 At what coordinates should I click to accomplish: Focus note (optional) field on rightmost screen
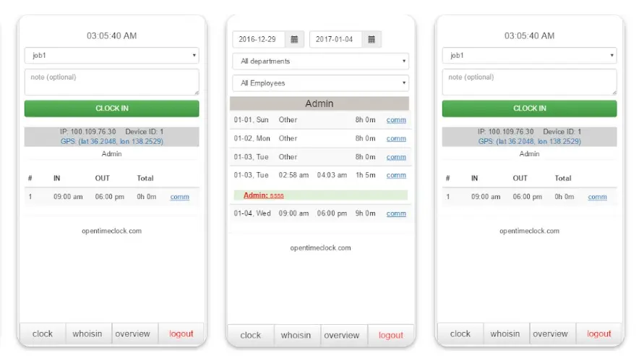point(529,82)
